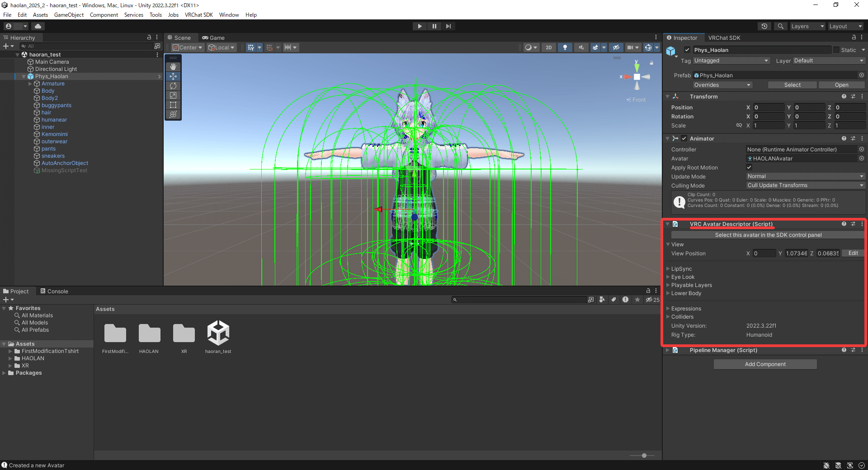Toggle grid visibility in Scene view

point(251,47)
